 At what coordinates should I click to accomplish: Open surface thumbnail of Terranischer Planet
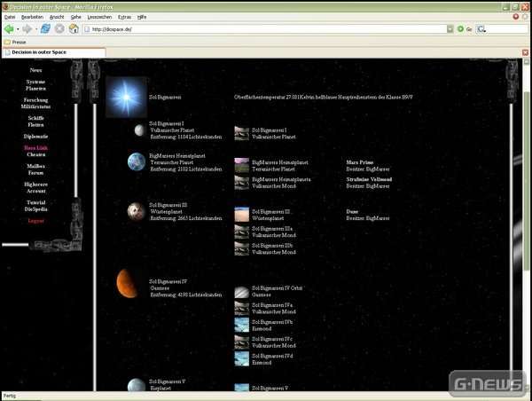(x=241, y=165)
